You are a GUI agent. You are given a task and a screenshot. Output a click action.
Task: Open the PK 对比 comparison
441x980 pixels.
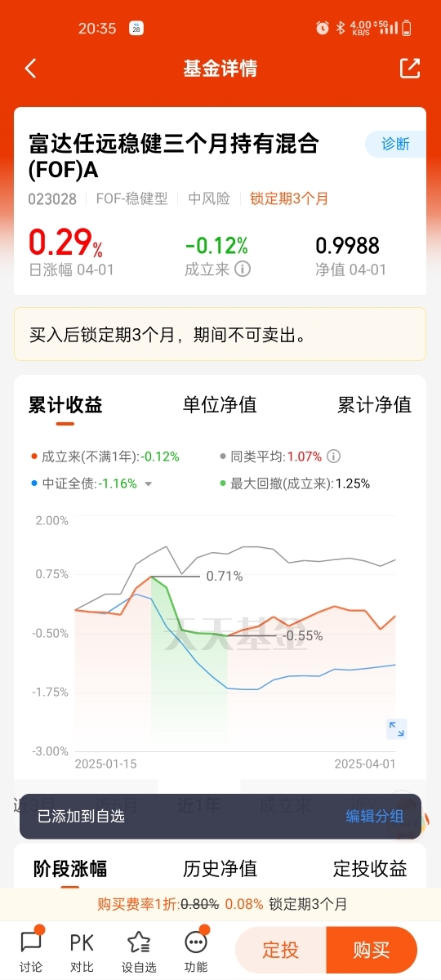(x=82, y=951)
